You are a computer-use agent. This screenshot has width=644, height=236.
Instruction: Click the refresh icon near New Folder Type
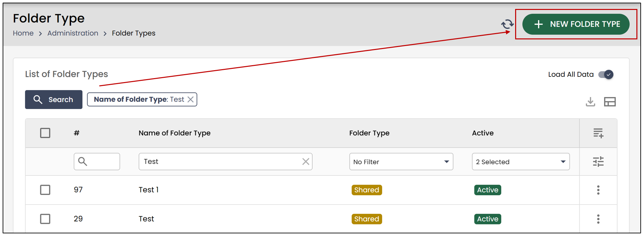(507, 24)
